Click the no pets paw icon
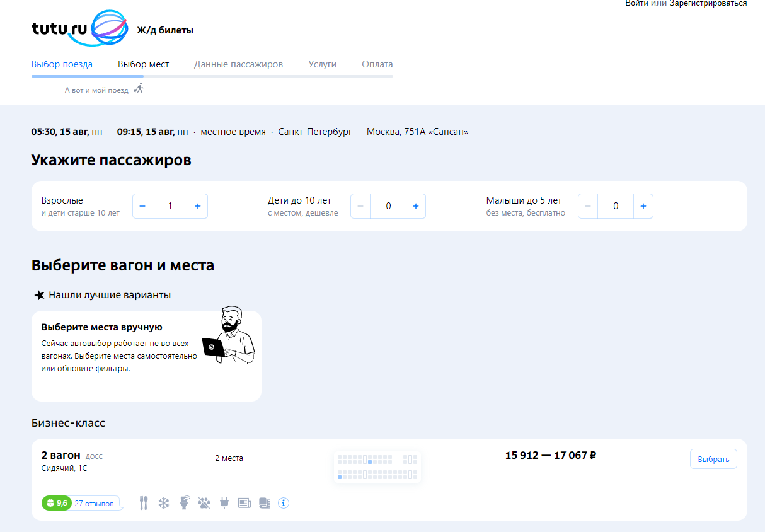This screenshot has width=765, height=532. pyautogui.click(x=204, y=503)
